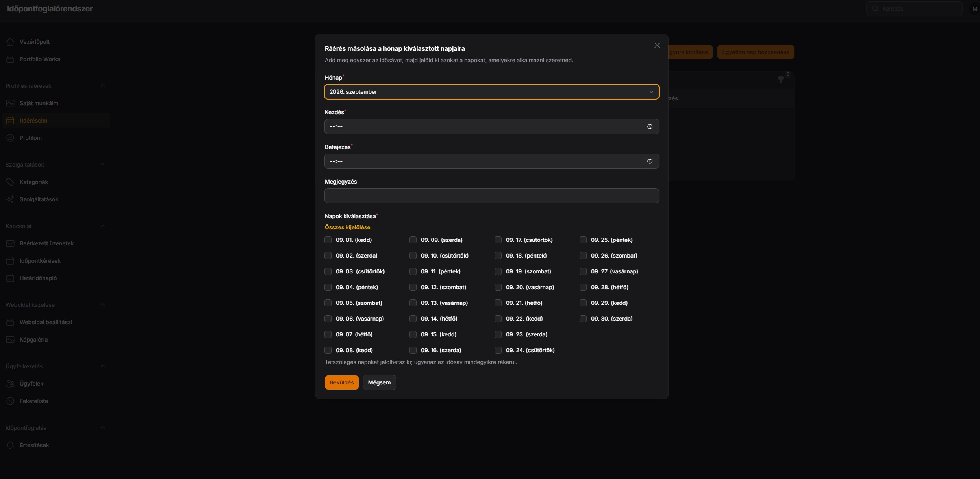
Task: Click Egyetlen nap hozzáadása button
Action: click(756, 52)
